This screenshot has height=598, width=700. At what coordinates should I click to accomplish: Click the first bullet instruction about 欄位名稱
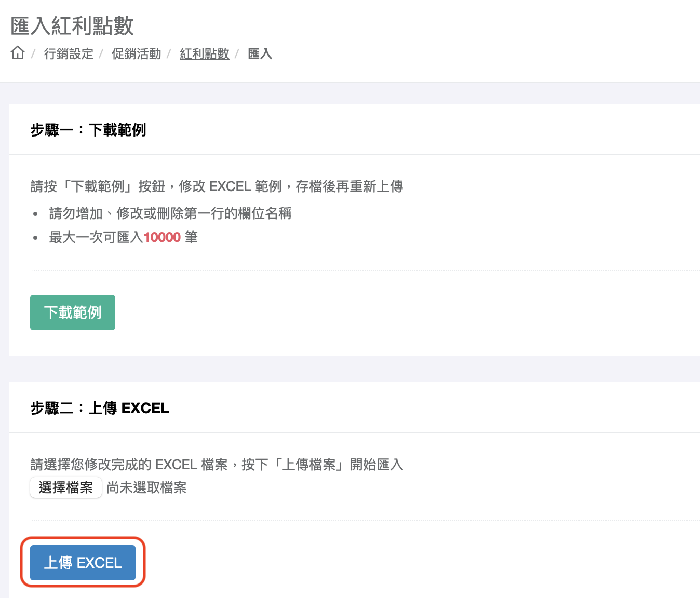[169, 213]
